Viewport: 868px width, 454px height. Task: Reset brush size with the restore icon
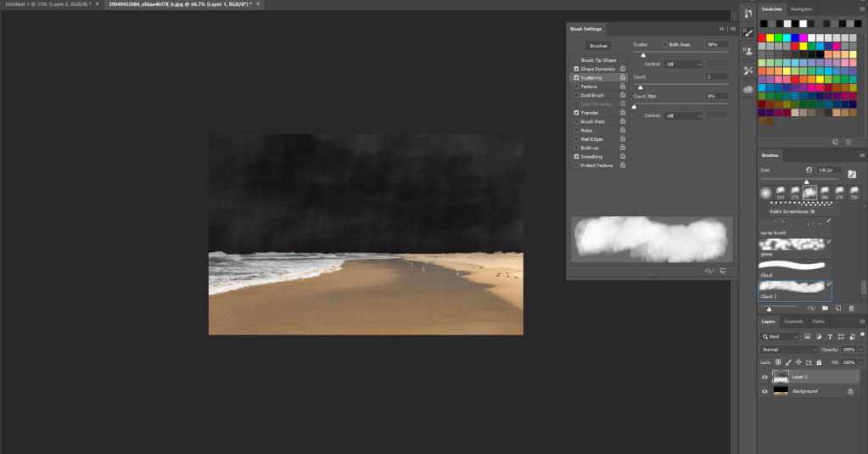tap(808, 170)
